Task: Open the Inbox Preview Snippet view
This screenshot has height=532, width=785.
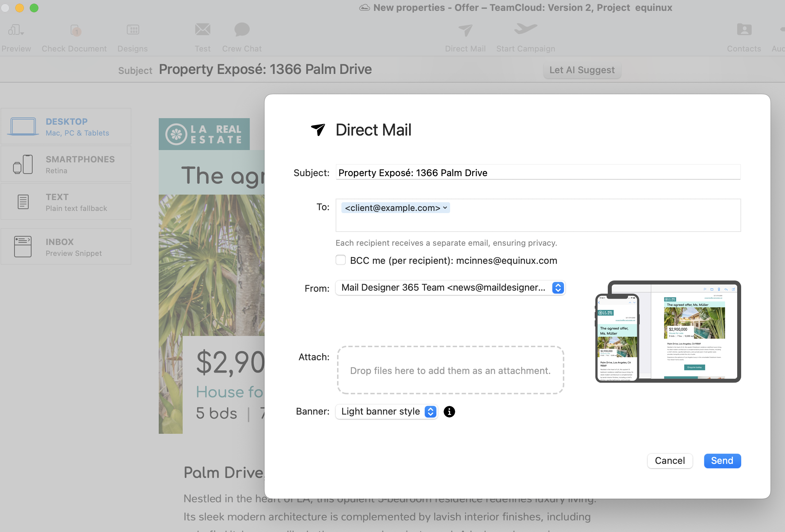Action: point(66,247)
